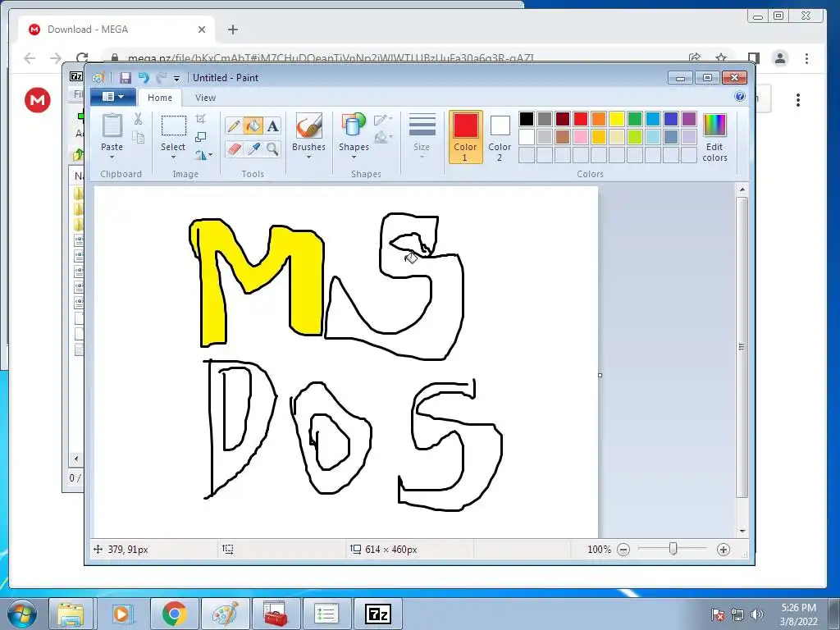Click the Paste clipboard icon

tap(112, 126)
